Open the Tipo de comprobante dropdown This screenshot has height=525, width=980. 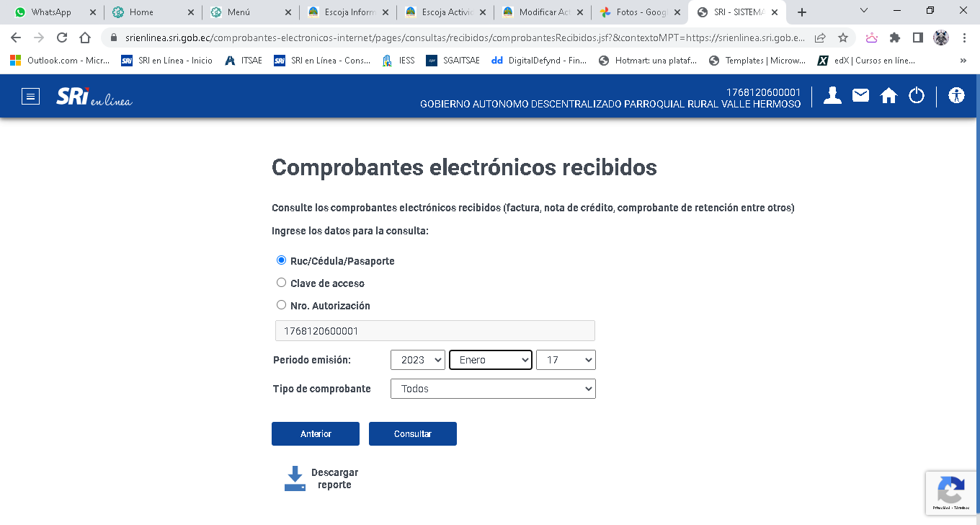coord(493,389)
